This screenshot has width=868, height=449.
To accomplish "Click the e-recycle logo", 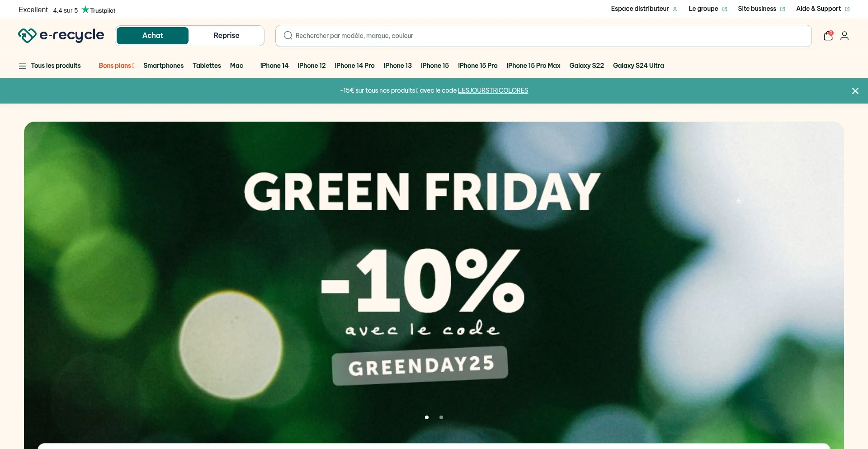I will point(61,35).
